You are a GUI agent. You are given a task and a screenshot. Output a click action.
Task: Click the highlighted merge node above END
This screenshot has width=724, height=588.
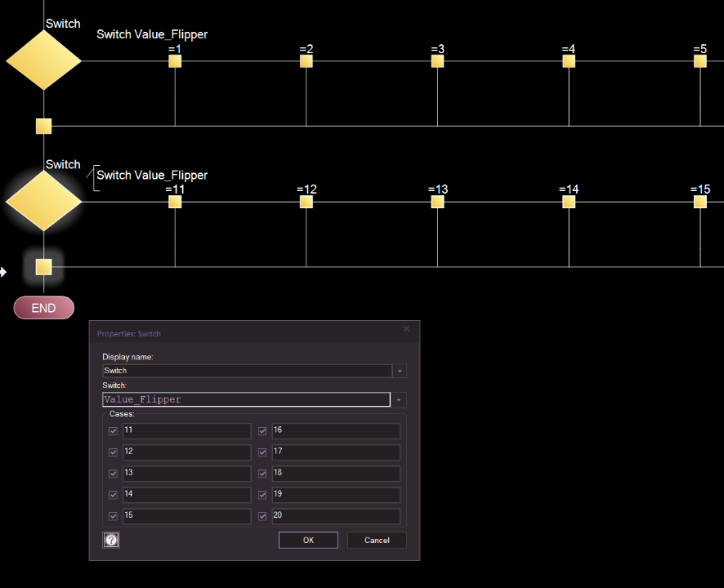(44, 267)
